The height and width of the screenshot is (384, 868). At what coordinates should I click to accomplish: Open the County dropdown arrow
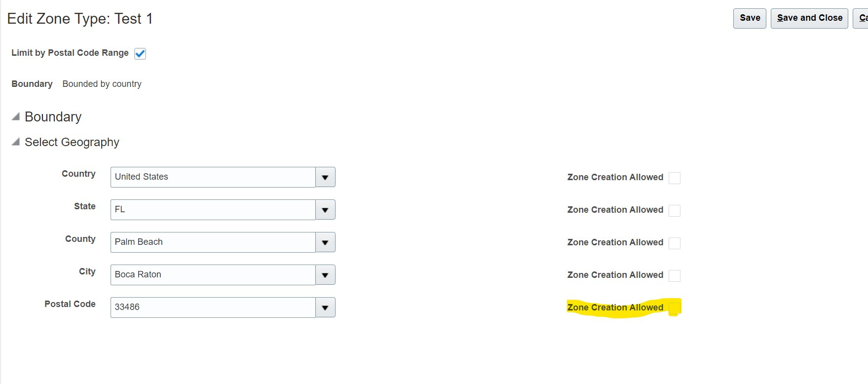click(x=325, y=242)
